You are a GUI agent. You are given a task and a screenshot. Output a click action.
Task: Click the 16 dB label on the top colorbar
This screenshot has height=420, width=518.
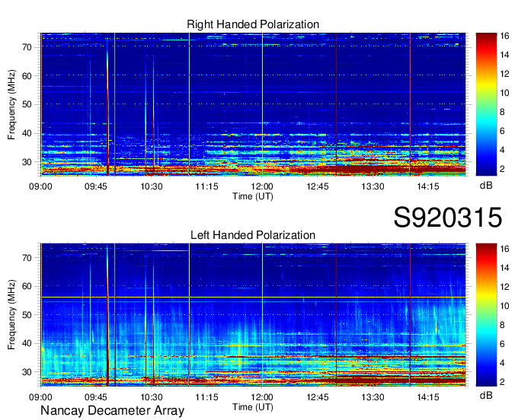(x=504, y=36)
